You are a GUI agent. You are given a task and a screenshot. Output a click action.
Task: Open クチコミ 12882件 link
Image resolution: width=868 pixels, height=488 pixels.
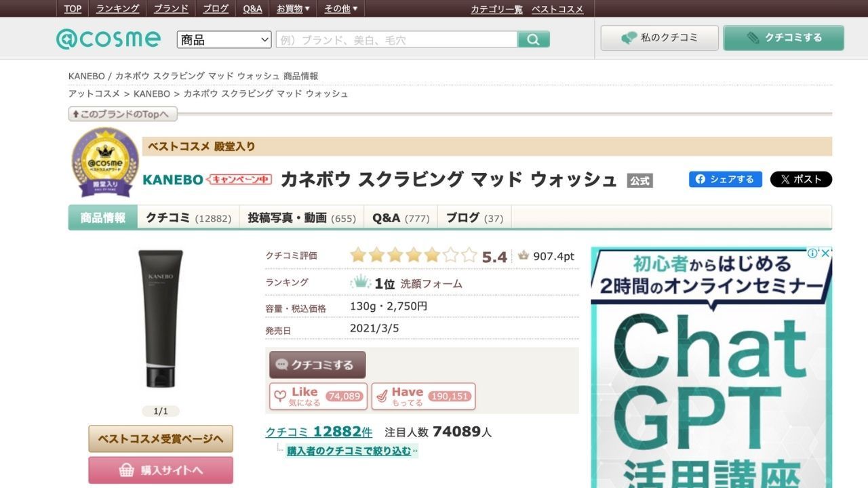click(x=319, y=432)
